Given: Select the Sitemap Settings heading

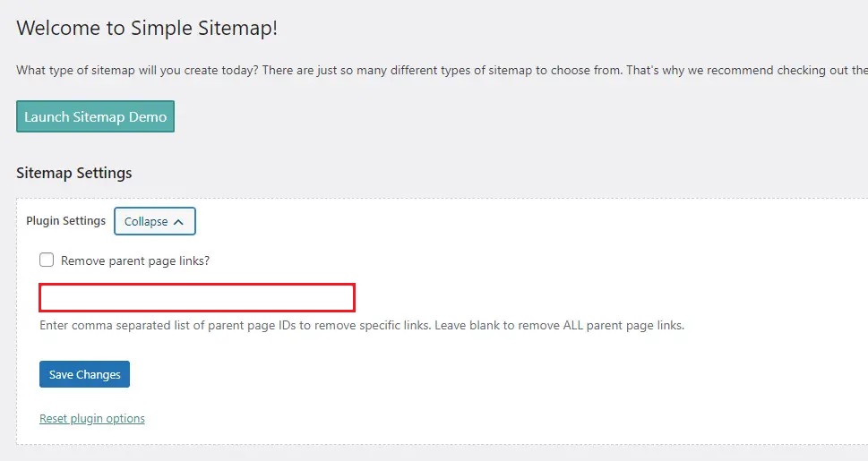Looking at the screenshot, I should pos(74,173).
